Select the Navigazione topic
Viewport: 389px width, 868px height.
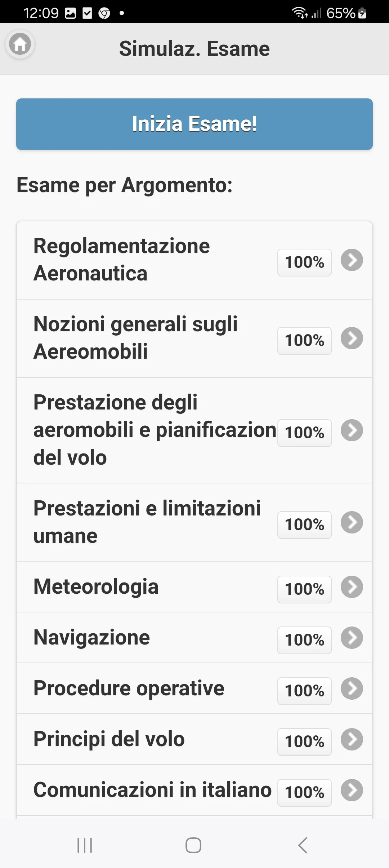click(92, 638)
